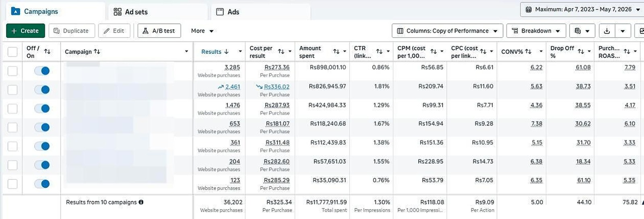The height and width of the screenshot is (219, 644).
Task: Click the calendar icon in date range
Action: 528,9
